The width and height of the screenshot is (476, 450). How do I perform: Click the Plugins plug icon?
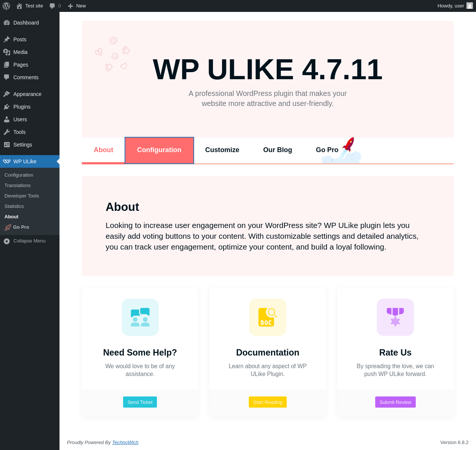[x=7, y=107]
